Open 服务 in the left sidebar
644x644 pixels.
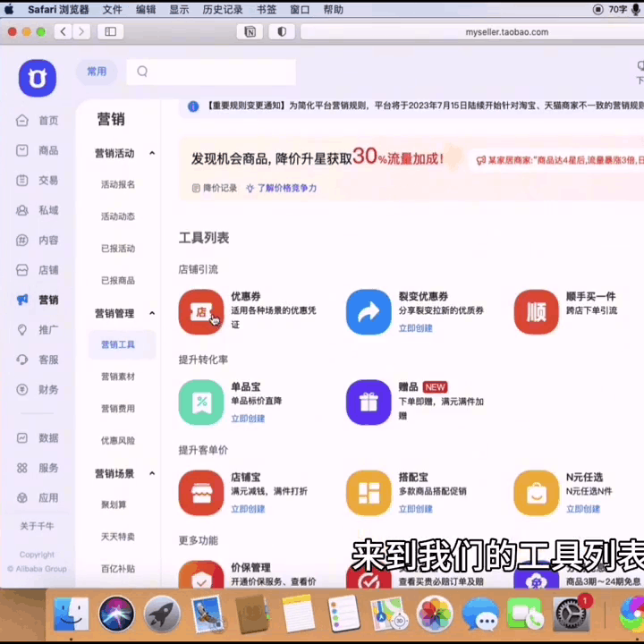pyautogui.click(x=38, y=468)
